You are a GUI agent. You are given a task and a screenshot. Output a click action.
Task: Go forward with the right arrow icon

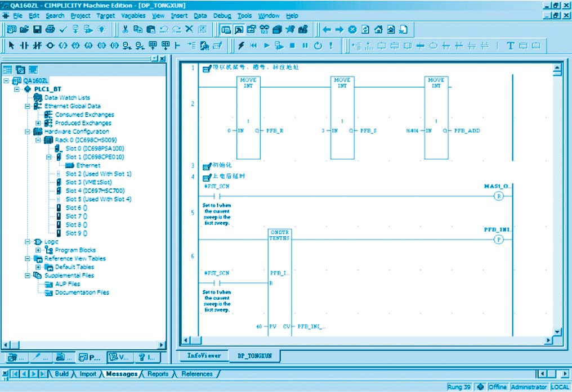(339, 29)
